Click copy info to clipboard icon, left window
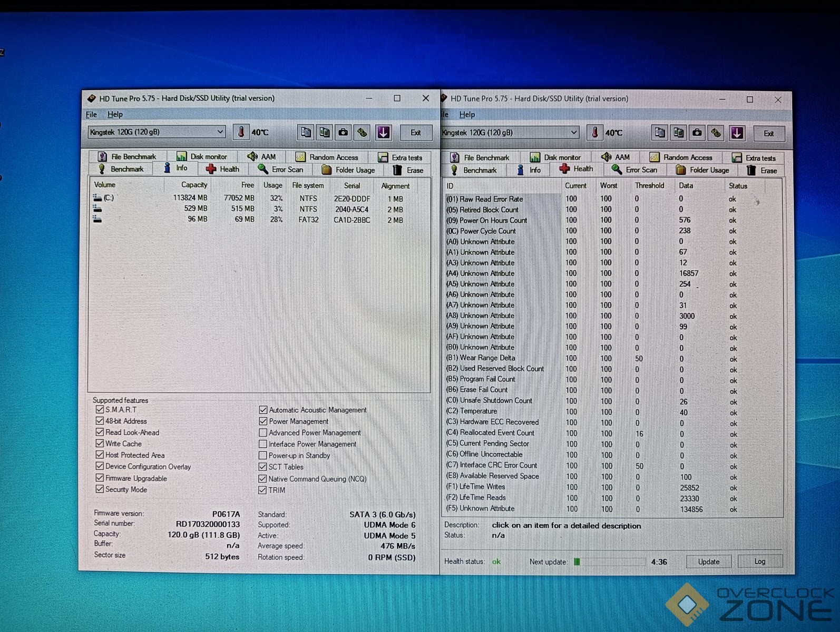The width and height of the screenshot is (840, 632). (306, 132)
